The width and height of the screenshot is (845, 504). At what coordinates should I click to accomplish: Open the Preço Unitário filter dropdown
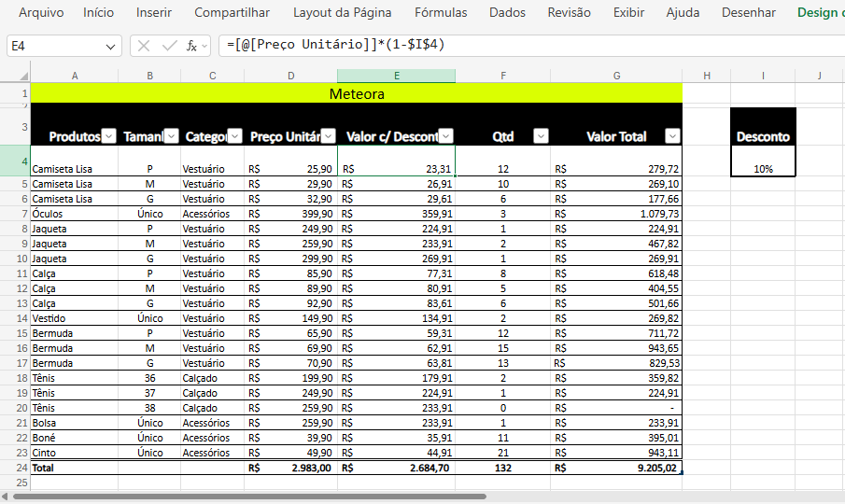point(328,135)
